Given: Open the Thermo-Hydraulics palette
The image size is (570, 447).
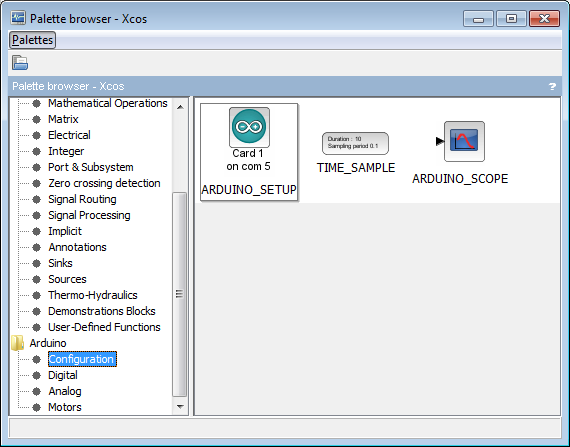Looking at the screenshot, I should click(x=93, y=295).
